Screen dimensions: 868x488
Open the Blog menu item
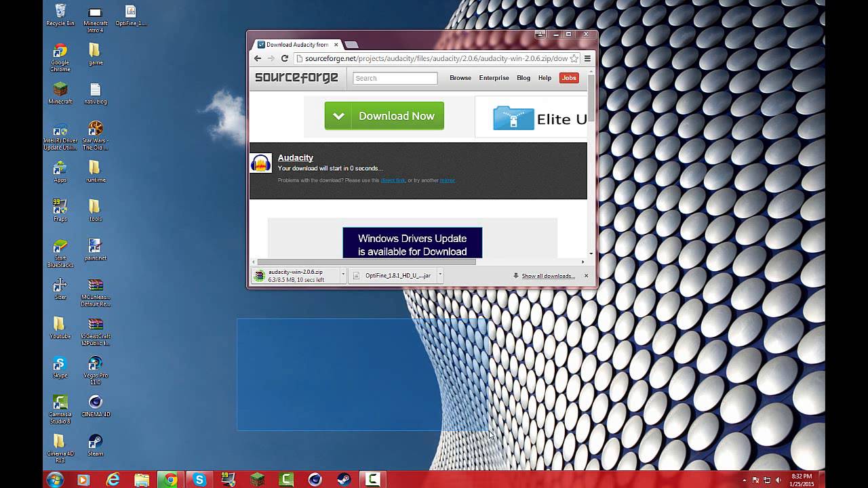524,78
